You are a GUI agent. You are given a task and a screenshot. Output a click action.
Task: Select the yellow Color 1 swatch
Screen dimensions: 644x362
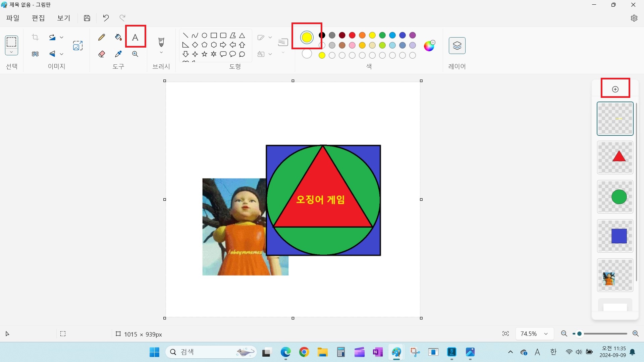pos(307,37)
